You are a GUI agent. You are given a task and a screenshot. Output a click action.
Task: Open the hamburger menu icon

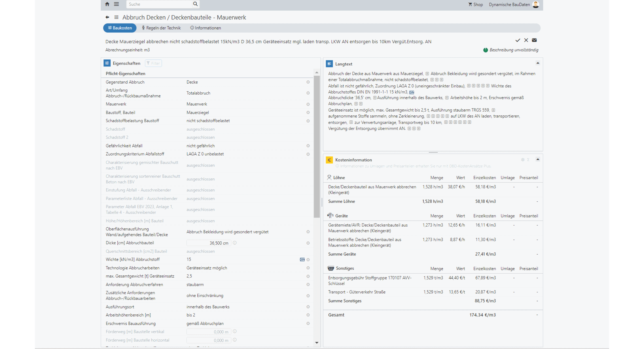pyautogui.click(x=116, y=4)
